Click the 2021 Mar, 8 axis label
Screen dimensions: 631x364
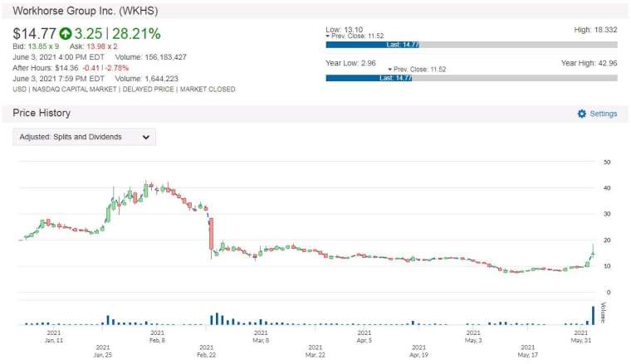tap(261, 337)
